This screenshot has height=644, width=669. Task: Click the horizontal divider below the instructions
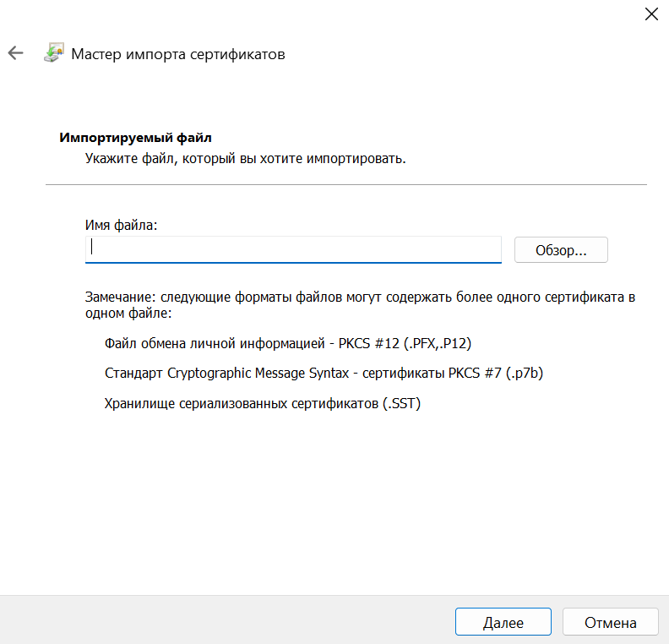(345, 184)
